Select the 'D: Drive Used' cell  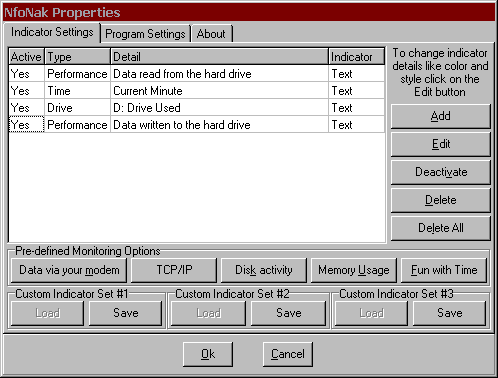[x=219, y=108]
